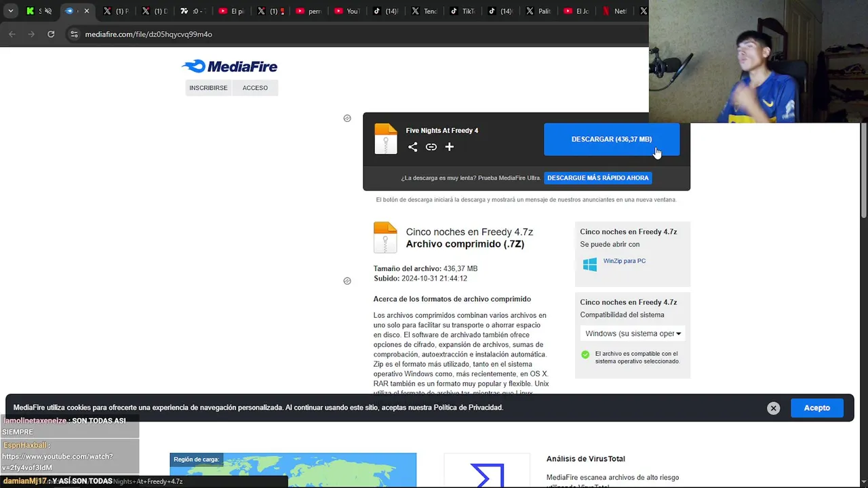Image resolution: width=868 pixels, height=488 pixels.
Task: Click the green compatibility check icon
Action: click(x=585, y=354)
